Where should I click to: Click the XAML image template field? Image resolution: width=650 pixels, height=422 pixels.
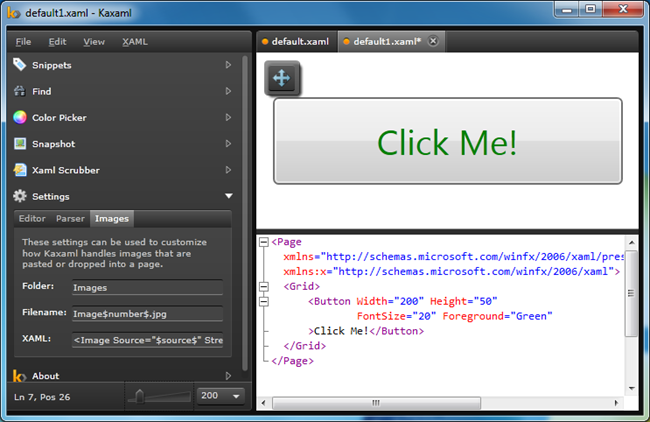click(148, 340)
